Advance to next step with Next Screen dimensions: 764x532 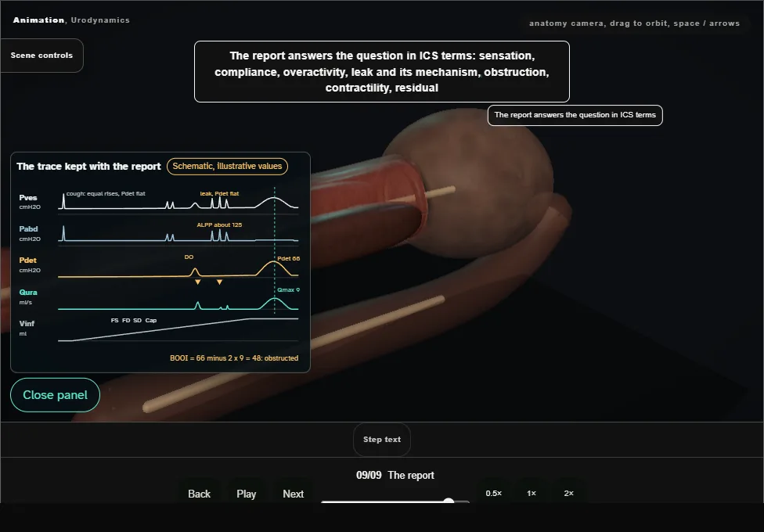click(294, 494)
